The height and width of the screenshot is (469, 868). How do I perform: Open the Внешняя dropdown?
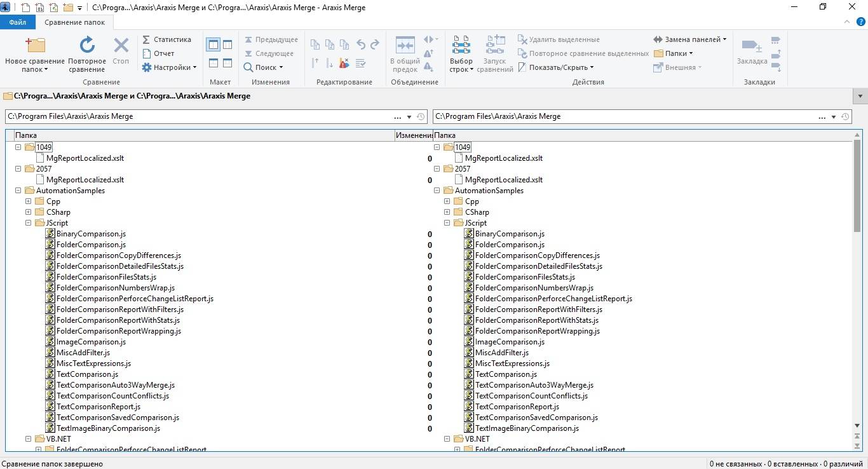pyautogui.click(x=677, y=67)
